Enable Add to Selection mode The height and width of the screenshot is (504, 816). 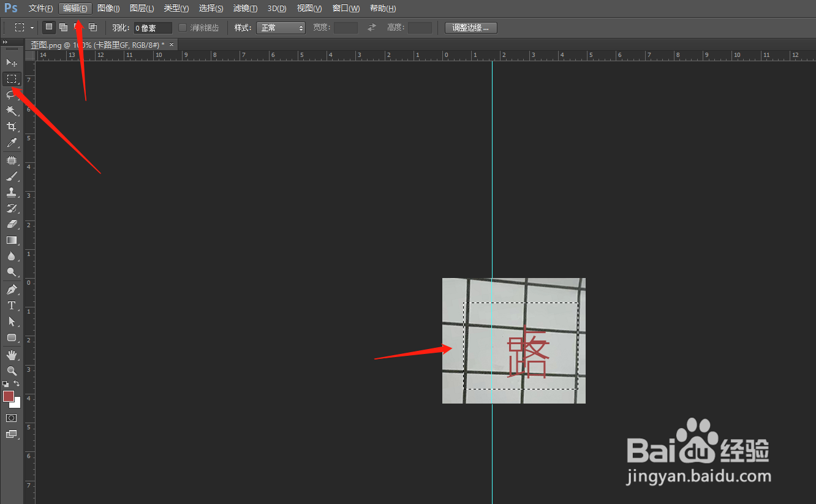(63, 27)
